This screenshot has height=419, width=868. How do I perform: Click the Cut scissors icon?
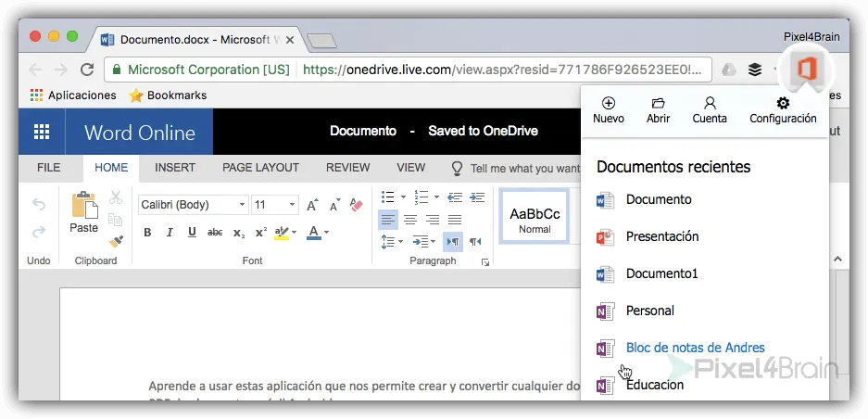pos(116,197)
